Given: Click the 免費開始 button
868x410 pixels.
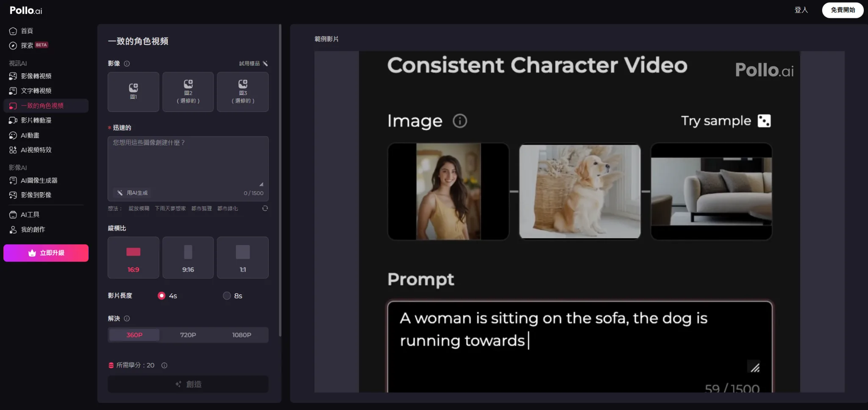Looking at the screenshot, I should pyautogui.click(x=843, y=10).
